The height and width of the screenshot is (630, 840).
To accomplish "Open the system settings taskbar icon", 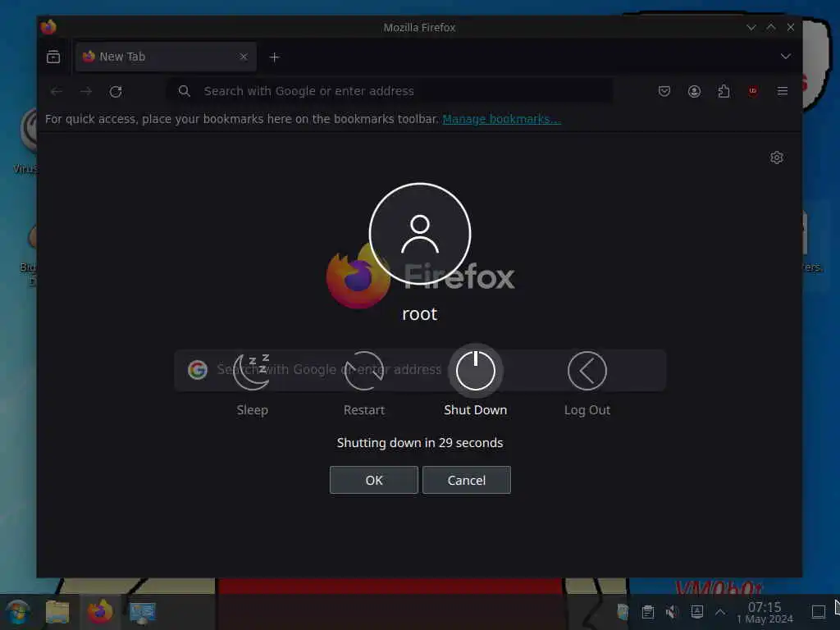I will [143, 612].
